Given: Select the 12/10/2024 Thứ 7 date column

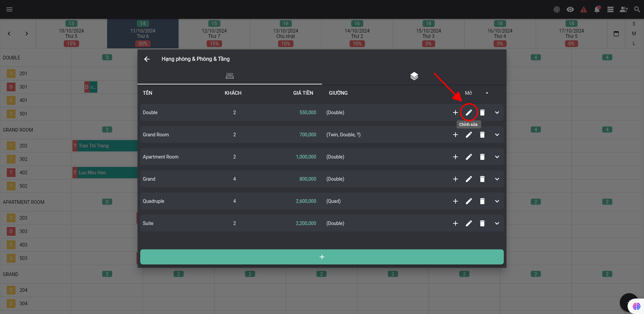Looking at the screenshot, I should [214, 34].
